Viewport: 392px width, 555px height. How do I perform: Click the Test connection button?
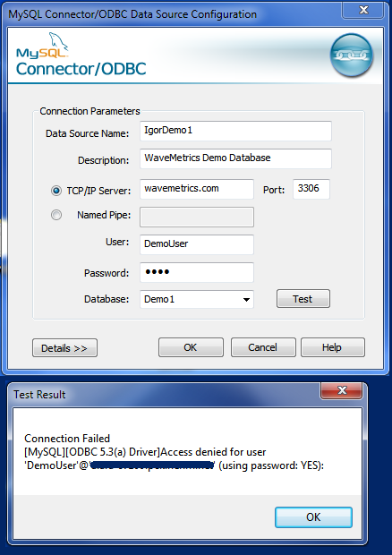tap(303, 299)
